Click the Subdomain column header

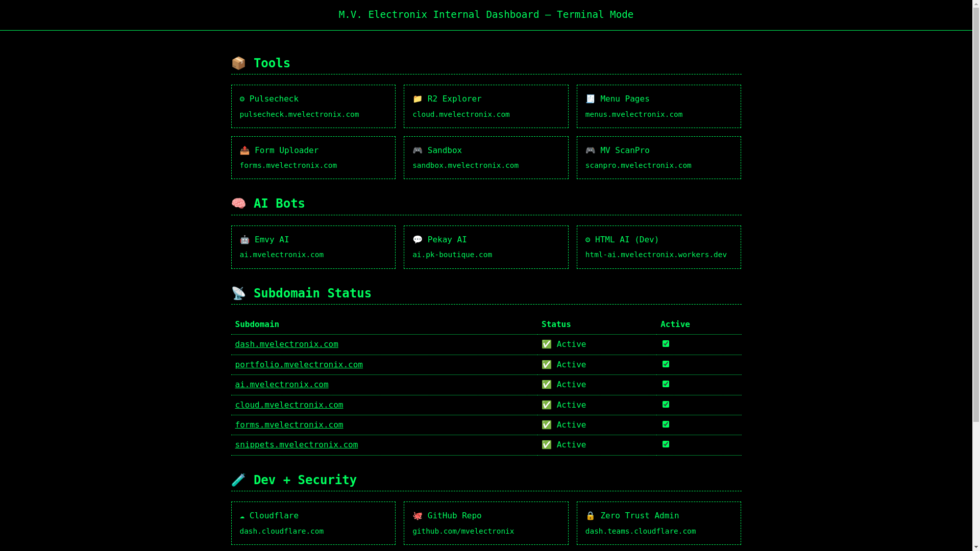tap(257, 324)
